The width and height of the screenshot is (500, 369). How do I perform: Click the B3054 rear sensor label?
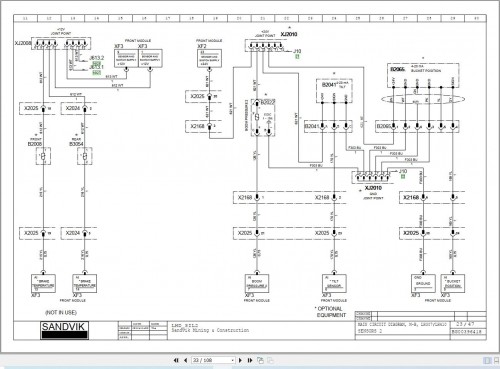point(76,144)
